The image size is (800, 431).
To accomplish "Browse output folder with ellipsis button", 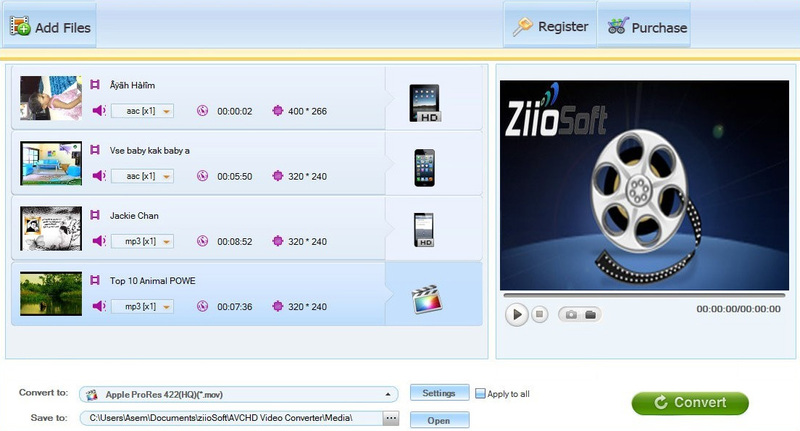I will click(391, 418).
